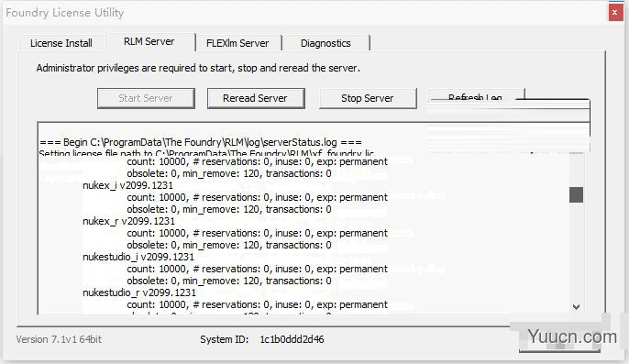Click the Administrator privileges notice text
The height and width of the screenshot is (364, 629).
[x=198, y=68]
